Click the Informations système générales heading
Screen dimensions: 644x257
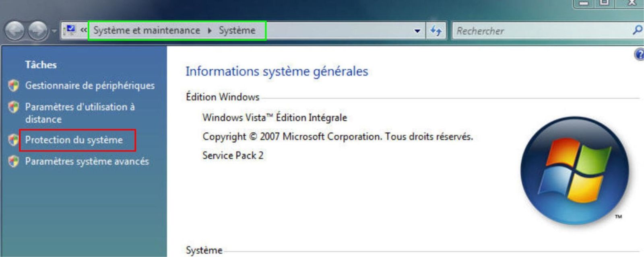pyautogui.click(x=277, y=72)
